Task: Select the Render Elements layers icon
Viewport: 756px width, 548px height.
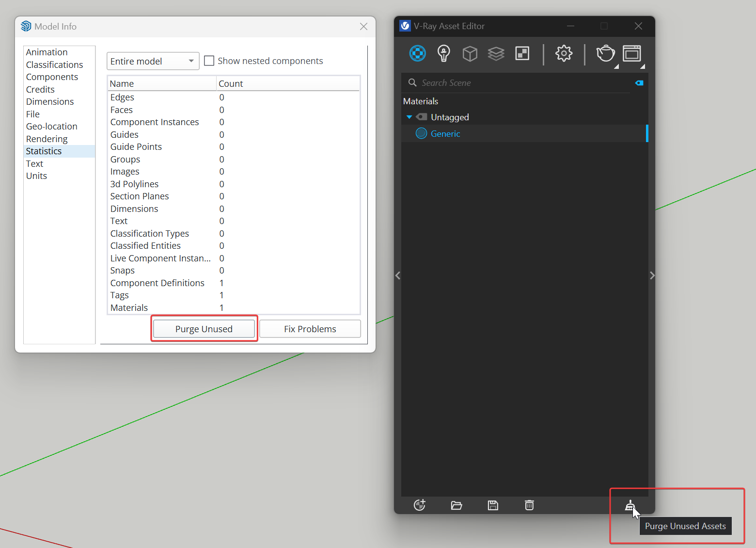Action: click(x=496, y=53)
